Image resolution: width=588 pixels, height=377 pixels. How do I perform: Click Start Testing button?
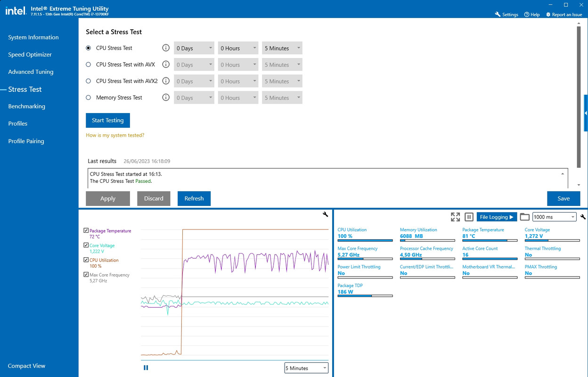pyautogui.click(x=108, y=120)
